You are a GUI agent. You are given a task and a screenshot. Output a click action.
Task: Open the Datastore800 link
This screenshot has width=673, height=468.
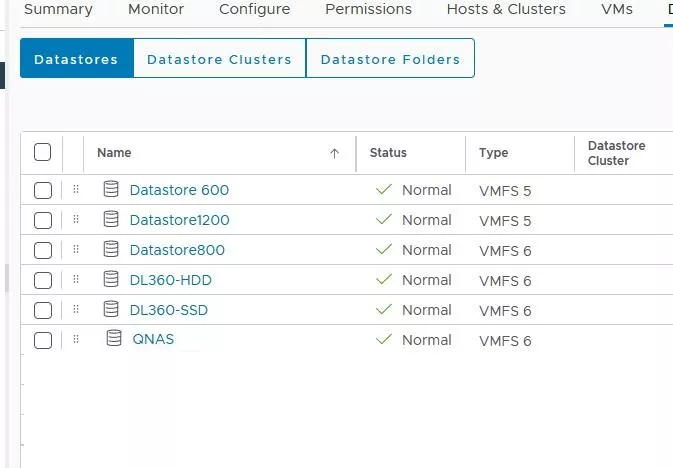pyautogui.click(x=177, y=250)
